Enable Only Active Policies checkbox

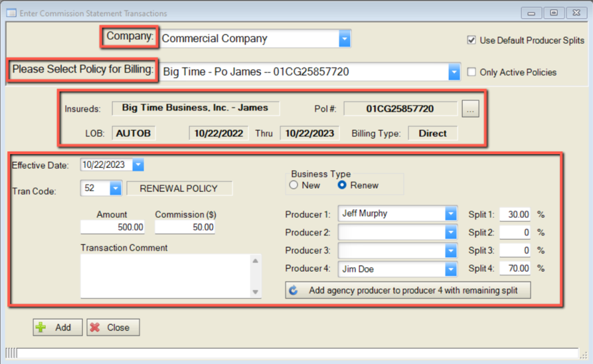[x=471, y=72]
